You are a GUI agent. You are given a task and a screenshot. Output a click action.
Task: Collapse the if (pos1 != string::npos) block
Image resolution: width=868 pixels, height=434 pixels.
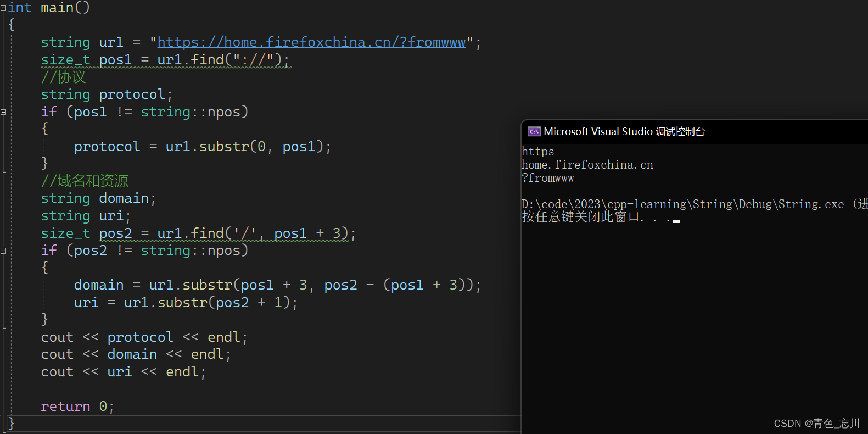pyautogui.click(x=3, y=112)
